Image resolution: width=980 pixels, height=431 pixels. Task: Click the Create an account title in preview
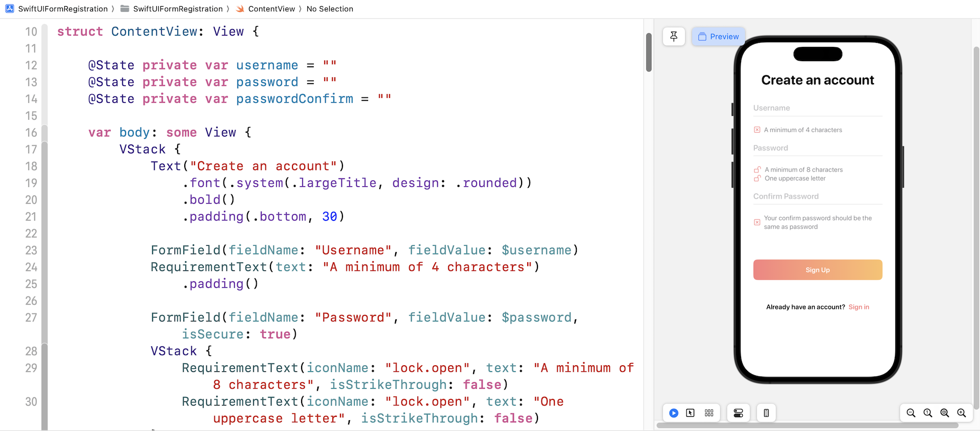818,80
